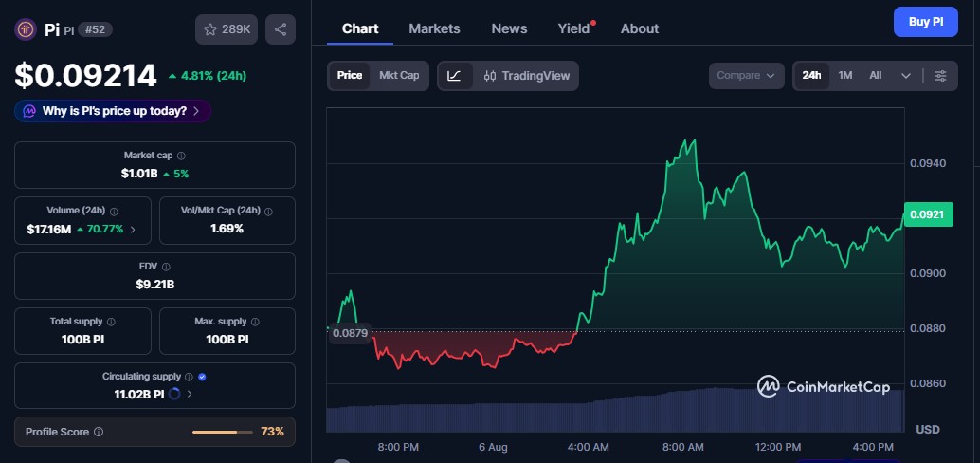
Task: Switch to the line chart icon
Action: (x=454, y=76)
